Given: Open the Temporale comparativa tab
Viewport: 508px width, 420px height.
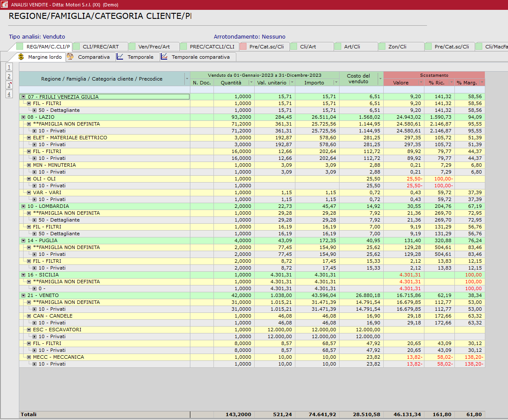Looking at the screenshot, I should (x=200, y=57).
